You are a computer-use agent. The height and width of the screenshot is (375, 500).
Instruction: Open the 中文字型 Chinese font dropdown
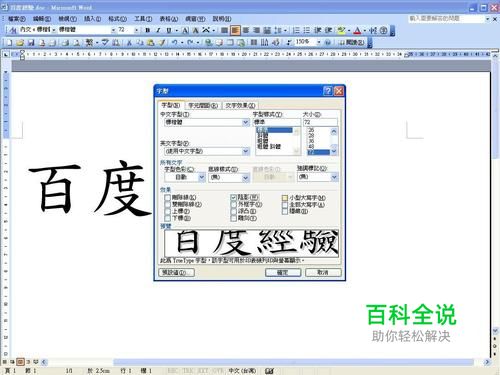click(246, 122)
